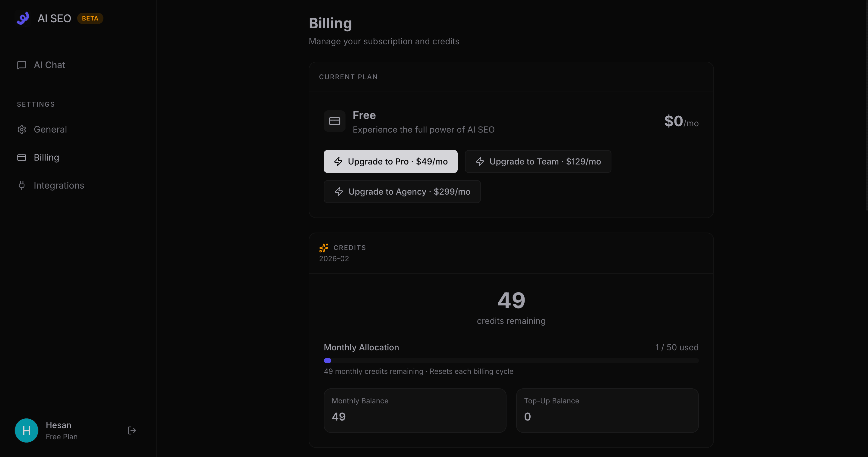868x457 pixels.
Task: Click the Top-Up Balance card
Action: 607,411
